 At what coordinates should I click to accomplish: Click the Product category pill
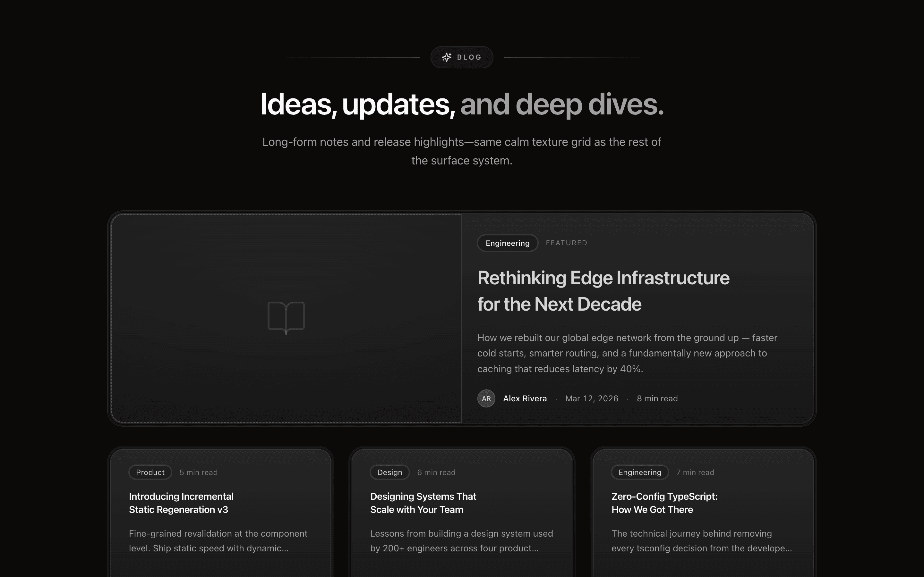tap(150, 472)
